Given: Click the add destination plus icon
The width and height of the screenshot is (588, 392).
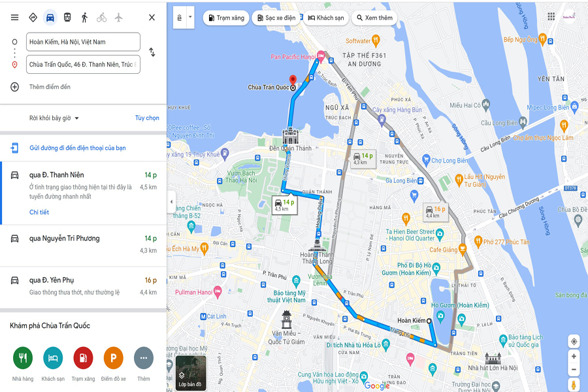Looking at the screenshot, I should 14,87.
